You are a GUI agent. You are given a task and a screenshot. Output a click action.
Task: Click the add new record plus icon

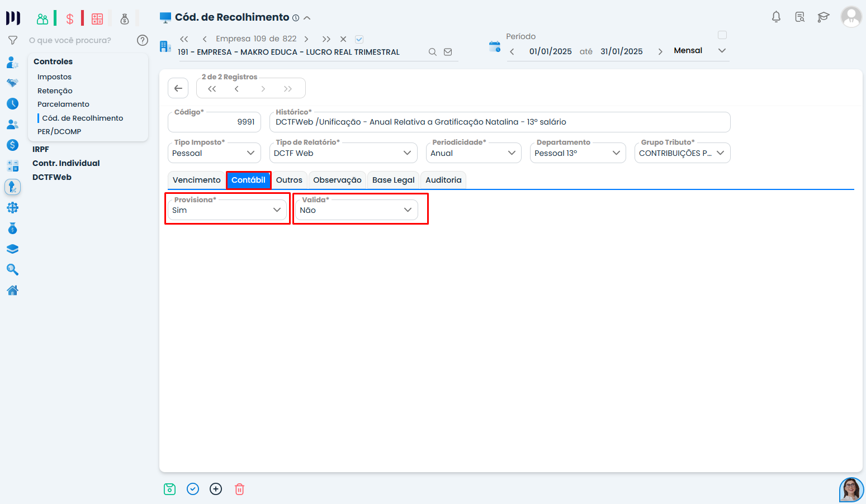[216, 489]
